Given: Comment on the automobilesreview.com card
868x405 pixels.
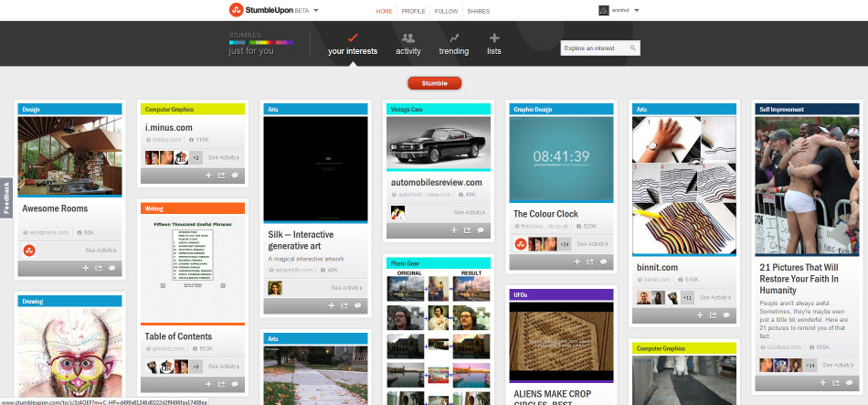Looking at the screenshot, I should [481, 230].
